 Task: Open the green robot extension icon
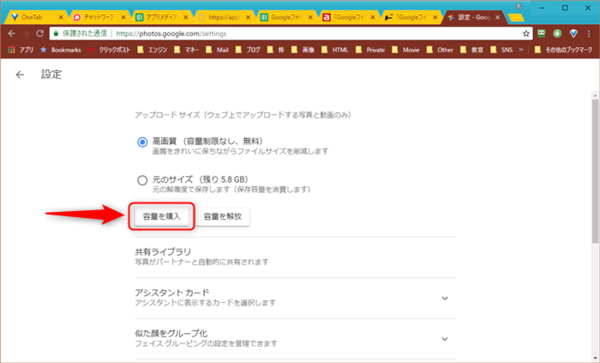click(541, 34)
